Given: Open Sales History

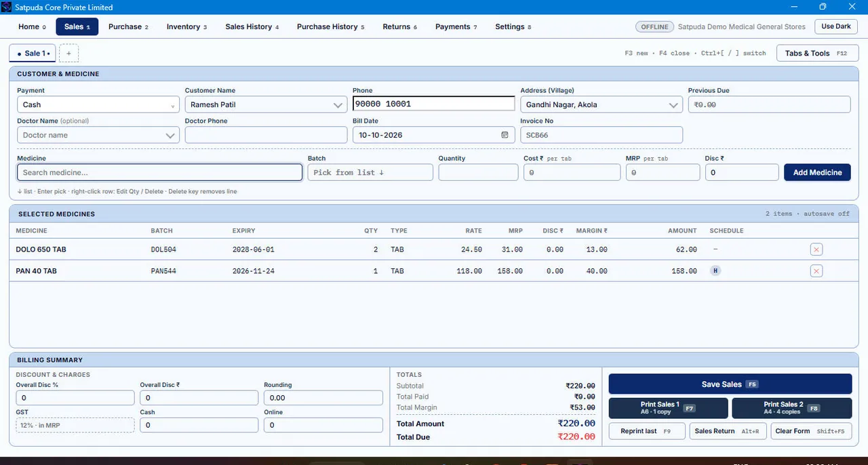Looking at the screenshot, I should (x=252, y=26).
